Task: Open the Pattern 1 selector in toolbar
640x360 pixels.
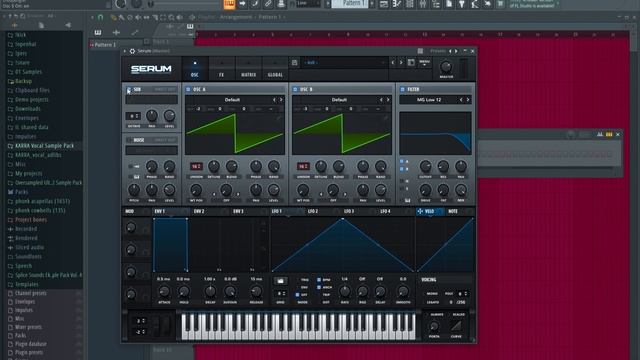Action: 350,4
